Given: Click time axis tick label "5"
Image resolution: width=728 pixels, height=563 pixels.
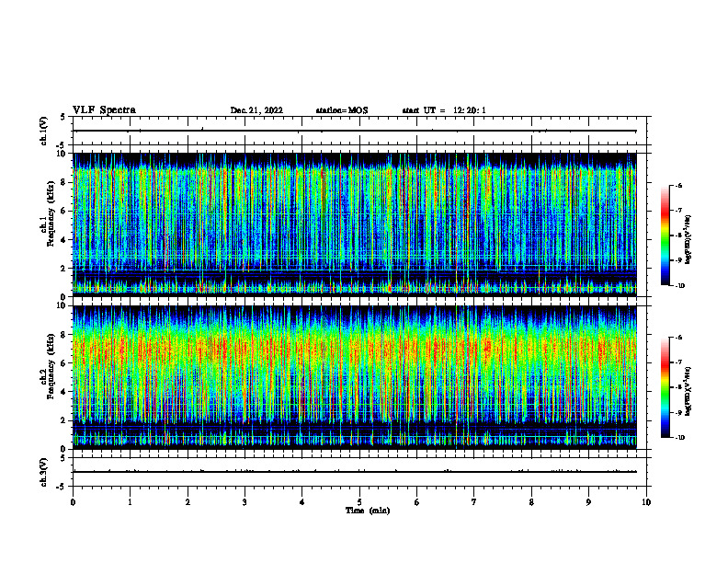Looking at the screenshot, I should pyautogui.click(x=359, y=502).
